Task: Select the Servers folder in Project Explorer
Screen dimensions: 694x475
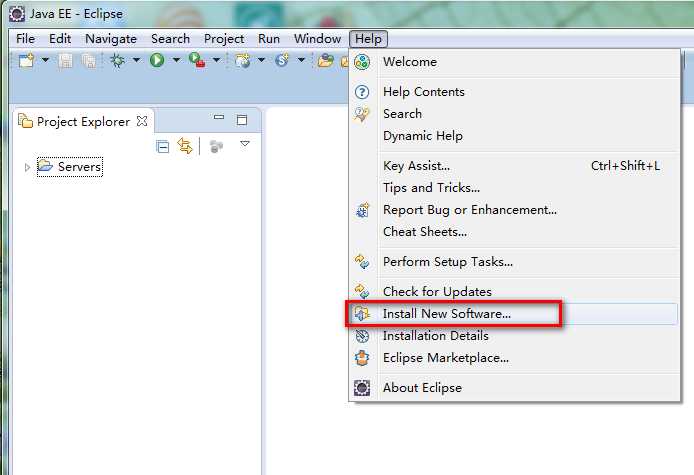Action: pos(70,166)
